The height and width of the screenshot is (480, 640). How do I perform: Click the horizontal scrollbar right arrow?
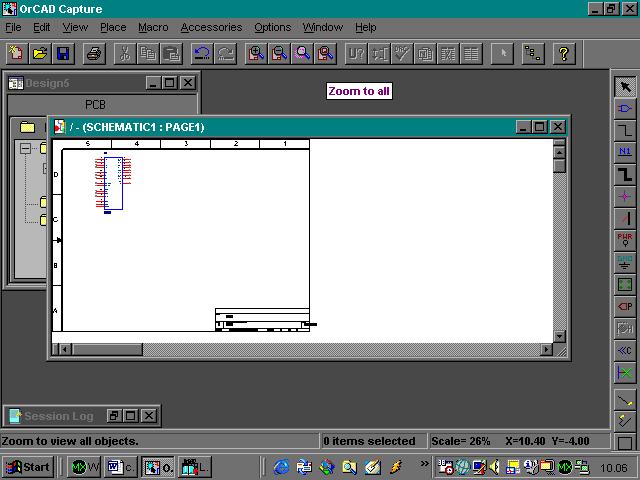[546, 350]
